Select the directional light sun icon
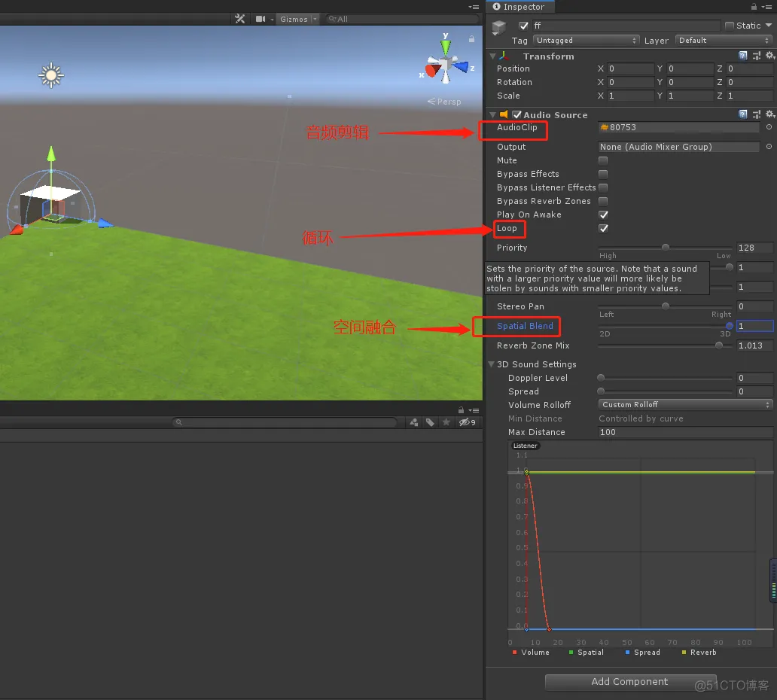777x700 pixels. pos(51,75)
